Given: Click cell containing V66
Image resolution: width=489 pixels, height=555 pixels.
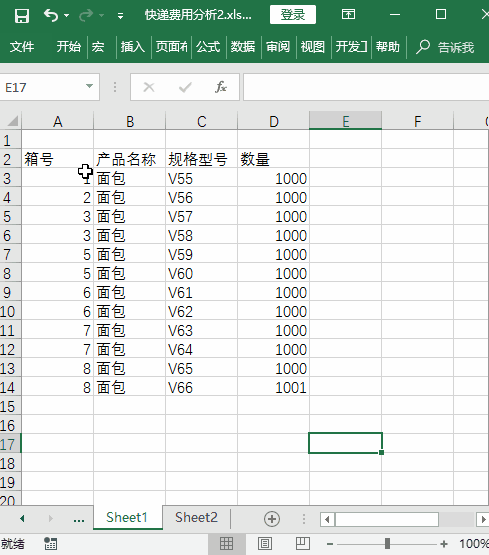Looking at the screenshot, I should (201, 387).
